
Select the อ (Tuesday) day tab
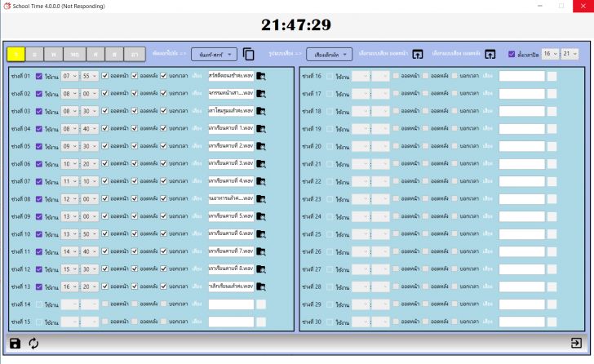(x=34, y=54)
